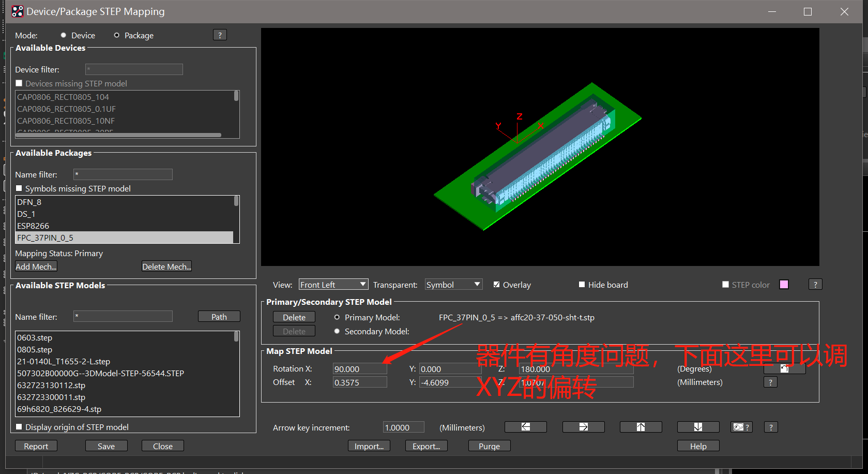Screen dimensions: 868x474
Task: Enable Display origin of STEP model
Action: pyautogui.click(x=19, y=427)
